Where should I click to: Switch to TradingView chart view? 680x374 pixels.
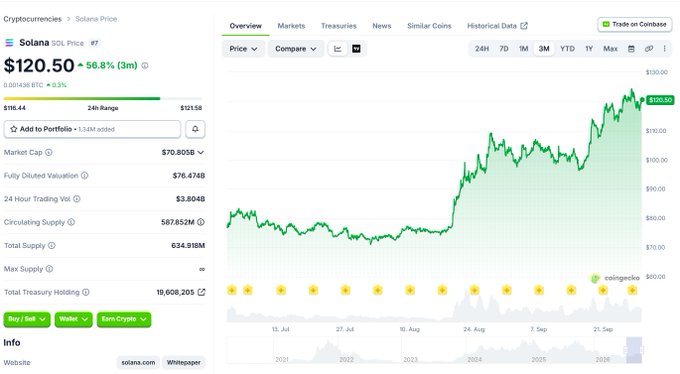pyautogui.click(x=356, y=49)
